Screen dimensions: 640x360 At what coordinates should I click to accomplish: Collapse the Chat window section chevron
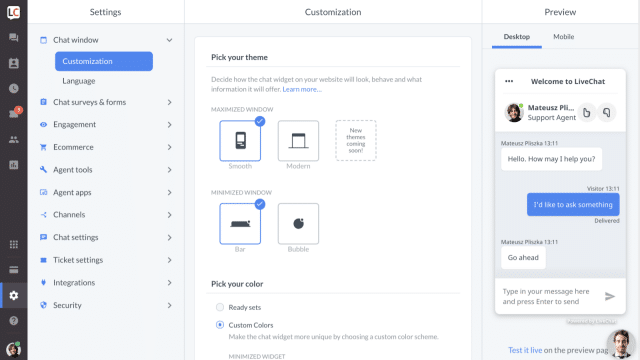click(x=169, y=40)
